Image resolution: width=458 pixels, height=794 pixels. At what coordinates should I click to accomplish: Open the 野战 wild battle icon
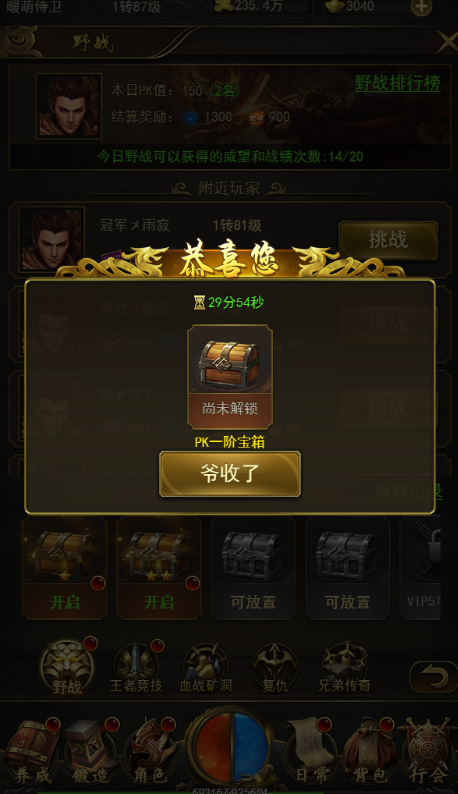pos(67,667)
